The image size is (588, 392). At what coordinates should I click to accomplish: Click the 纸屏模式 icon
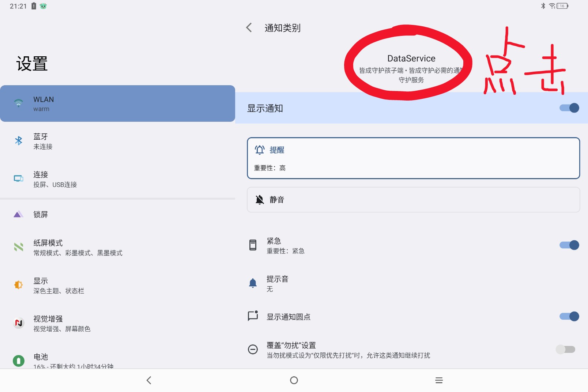pos(18,247)
